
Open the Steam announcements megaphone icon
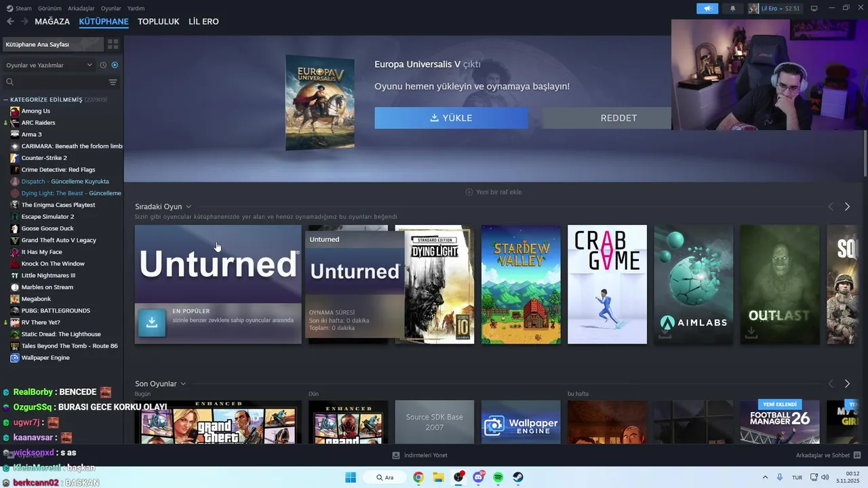(x=707, y=8)
